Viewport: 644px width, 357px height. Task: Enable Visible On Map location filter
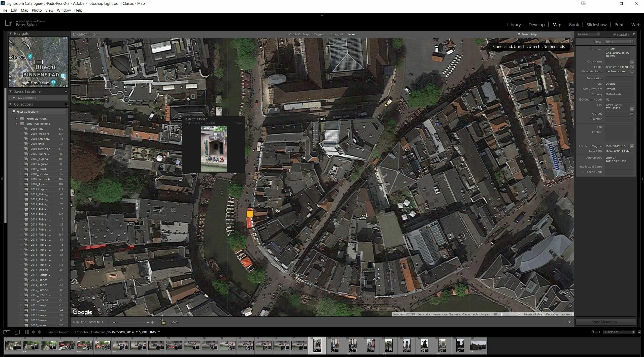298,34
